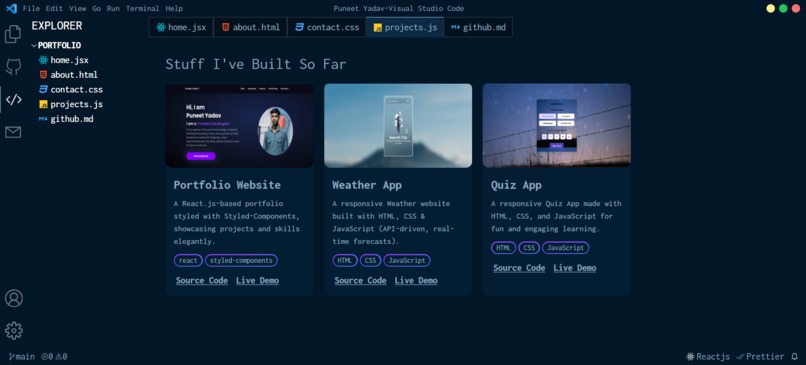
Task: Click the Quiz App card title
Action: click(516, 185)
